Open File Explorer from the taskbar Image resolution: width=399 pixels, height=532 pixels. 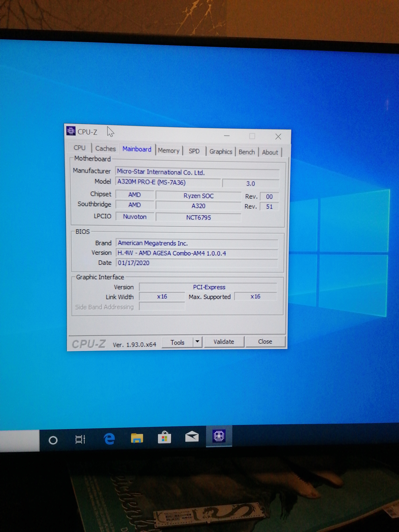[137, 438]
